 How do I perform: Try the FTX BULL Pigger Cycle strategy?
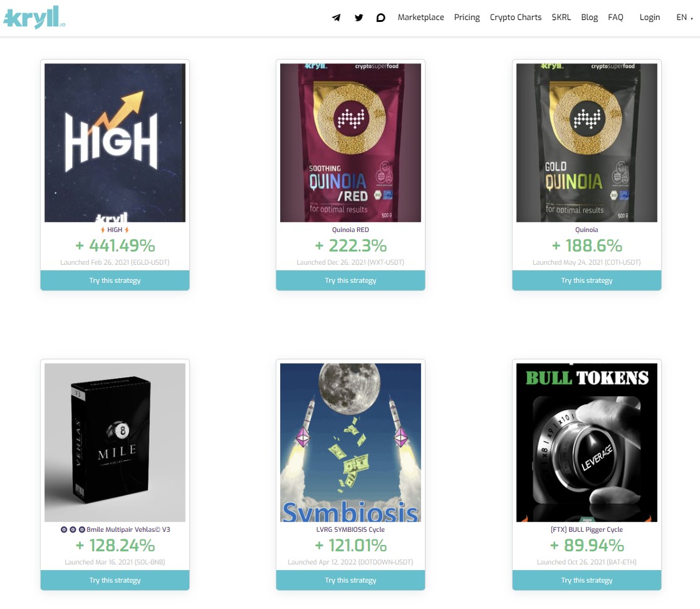tap(587, 580)
